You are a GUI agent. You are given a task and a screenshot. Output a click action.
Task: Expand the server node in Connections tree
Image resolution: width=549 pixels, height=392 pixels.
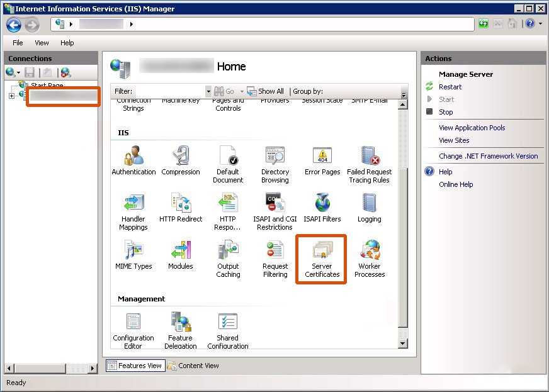(11, 96)
